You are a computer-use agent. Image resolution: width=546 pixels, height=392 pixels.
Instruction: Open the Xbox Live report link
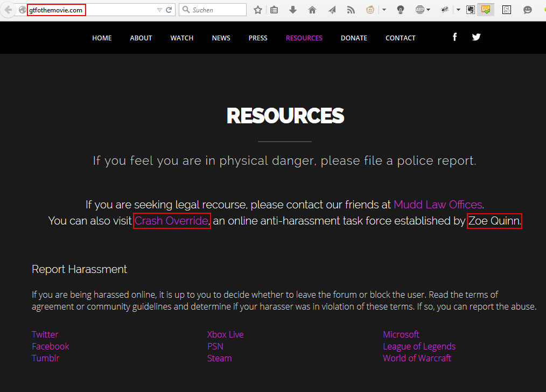click(225, 334)
